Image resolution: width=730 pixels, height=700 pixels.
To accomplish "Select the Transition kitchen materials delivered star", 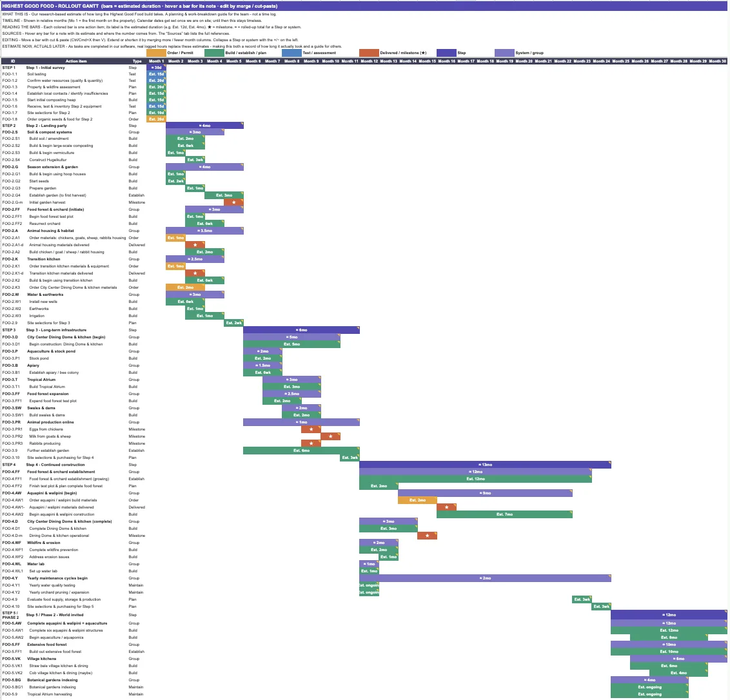I will tap(195, 273).
